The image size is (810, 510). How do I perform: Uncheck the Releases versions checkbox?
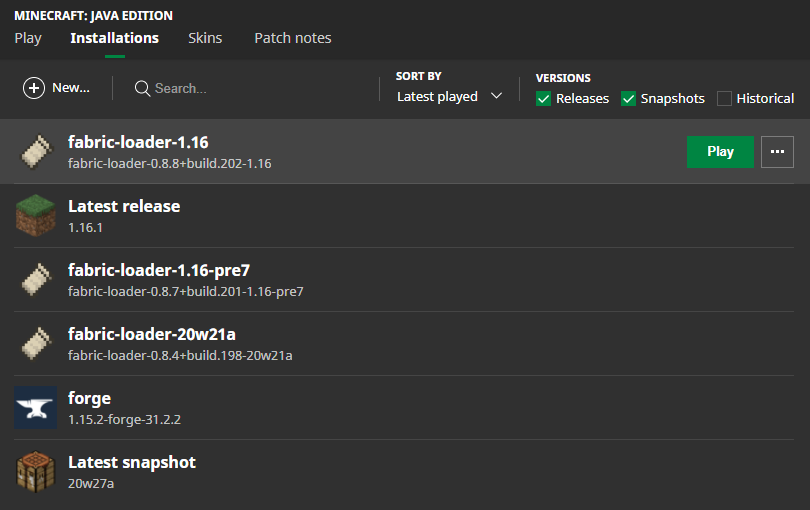point(543,98)
